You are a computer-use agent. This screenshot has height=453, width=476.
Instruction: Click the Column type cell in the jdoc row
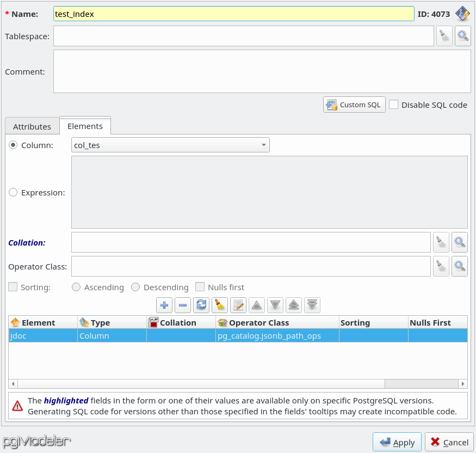(x=112, y=336)
